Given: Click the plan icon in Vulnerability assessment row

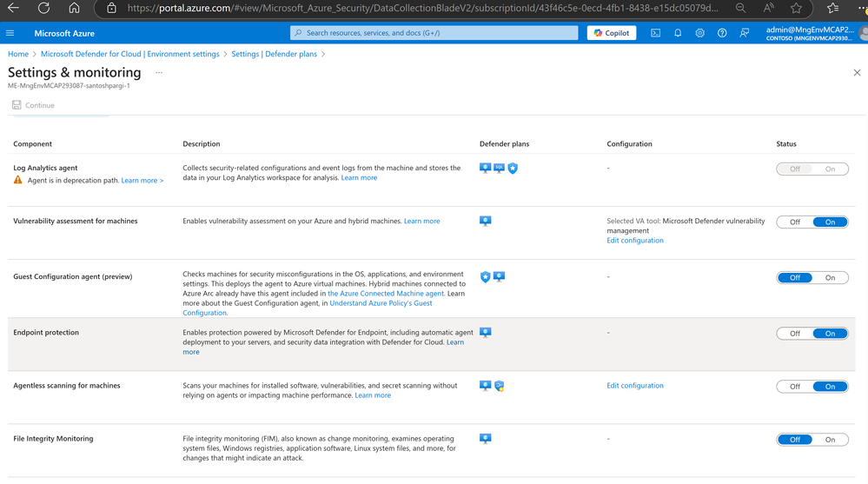Looking at the screenshot, I should [485, 221].
